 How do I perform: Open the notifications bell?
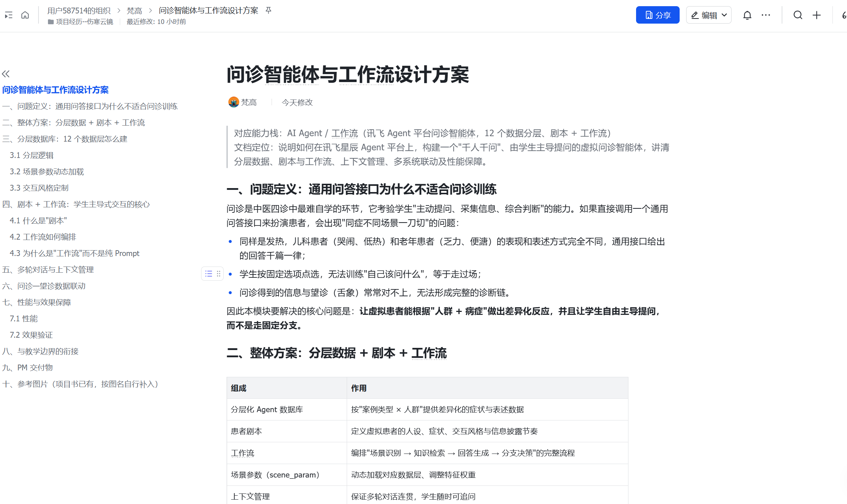(x=747, y=15)
